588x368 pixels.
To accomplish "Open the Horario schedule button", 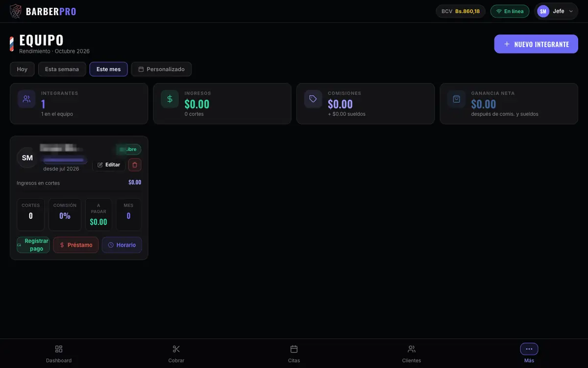I will [122, 245].
